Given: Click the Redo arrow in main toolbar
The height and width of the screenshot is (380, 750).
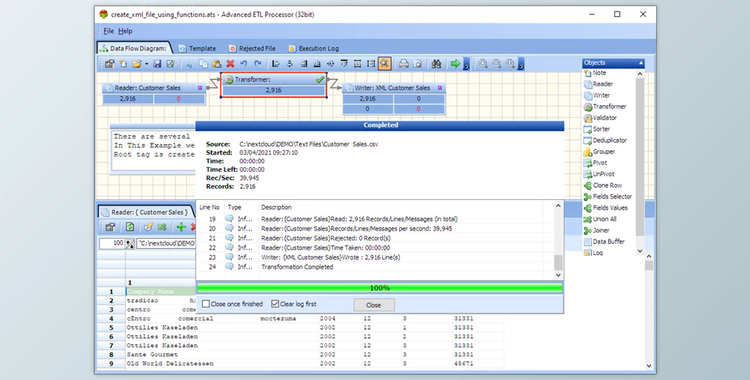Looking at the screenshot, I should click(x=257, y=64).
